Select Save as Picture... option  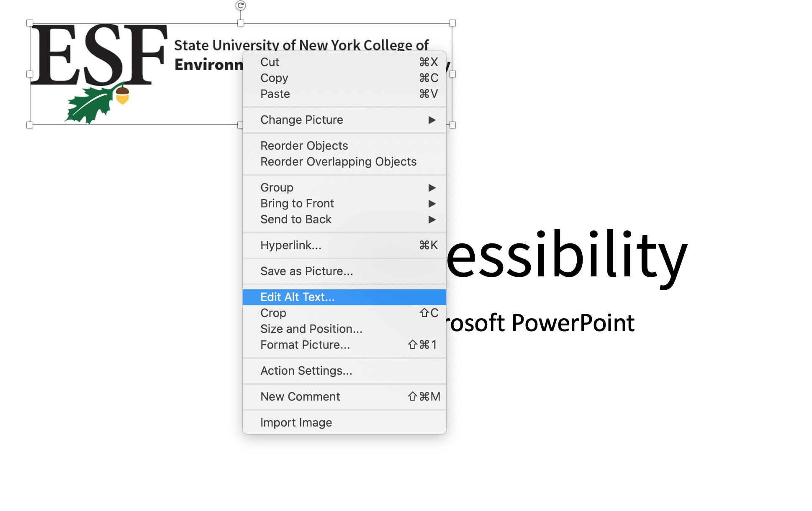point(344,271)
